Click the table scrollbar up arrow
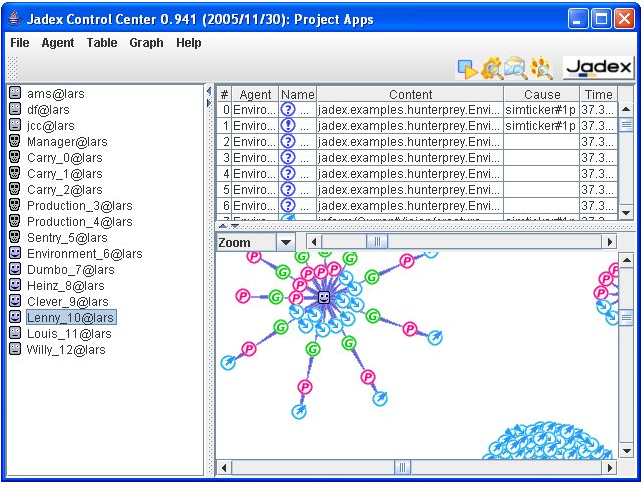Viewport: 642px width, 483px height. (x=626, y=109)
